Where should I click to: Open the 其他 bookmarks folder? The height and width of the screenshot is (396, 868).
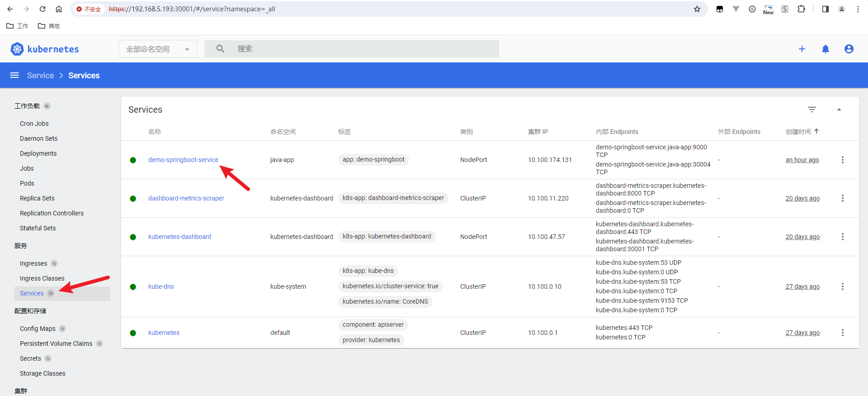point(49,26)
